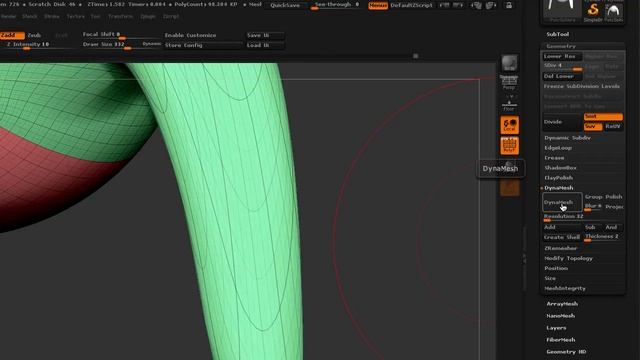Toggle Group option in DynaMesh
This screenshot has height=360, width=640.
tap(593, 197)
